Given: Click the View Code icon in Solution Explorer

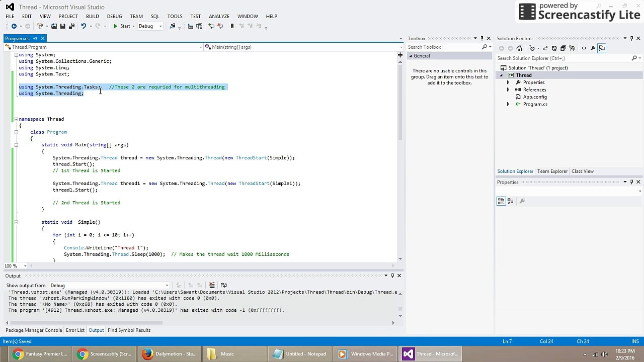Looking at the screenshot, I should click(x=584, y=48).
